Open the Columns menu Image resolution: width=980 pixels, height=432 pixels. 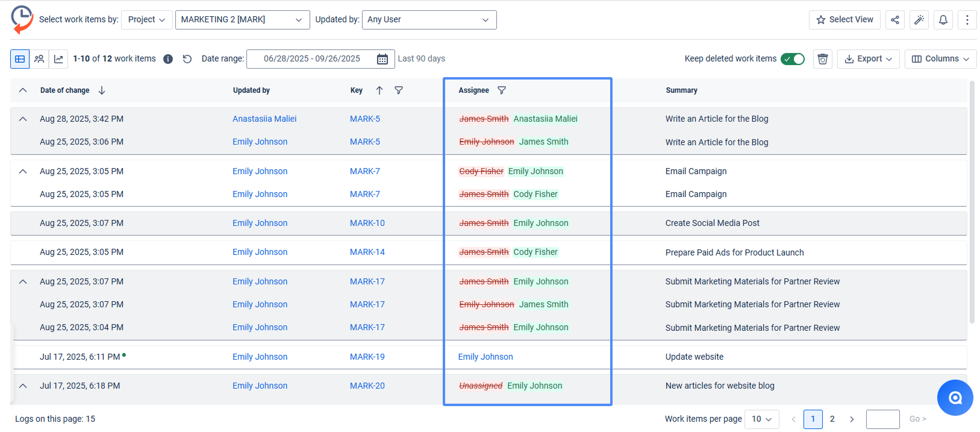tap(940, 59)
